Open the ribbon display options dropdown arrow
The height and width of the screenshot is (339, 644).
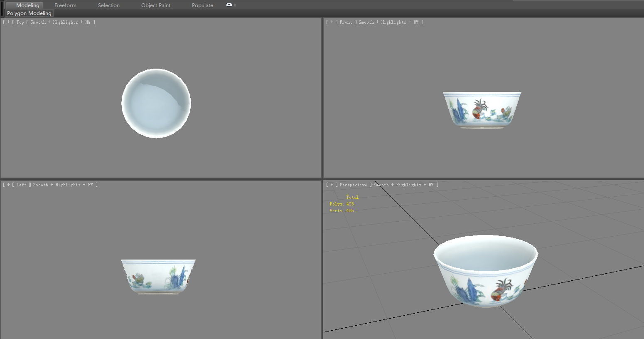pos(235,5)
